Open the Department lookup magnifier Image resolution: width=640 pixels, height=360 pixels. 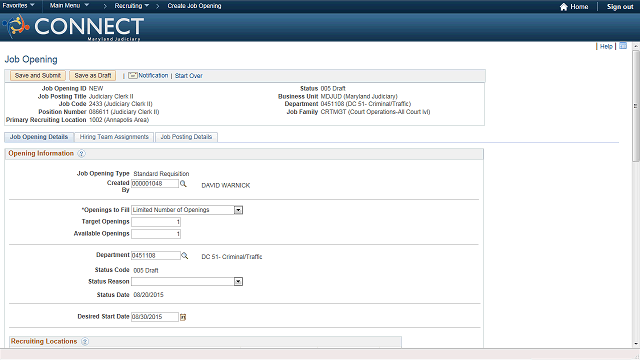point(184,256)
